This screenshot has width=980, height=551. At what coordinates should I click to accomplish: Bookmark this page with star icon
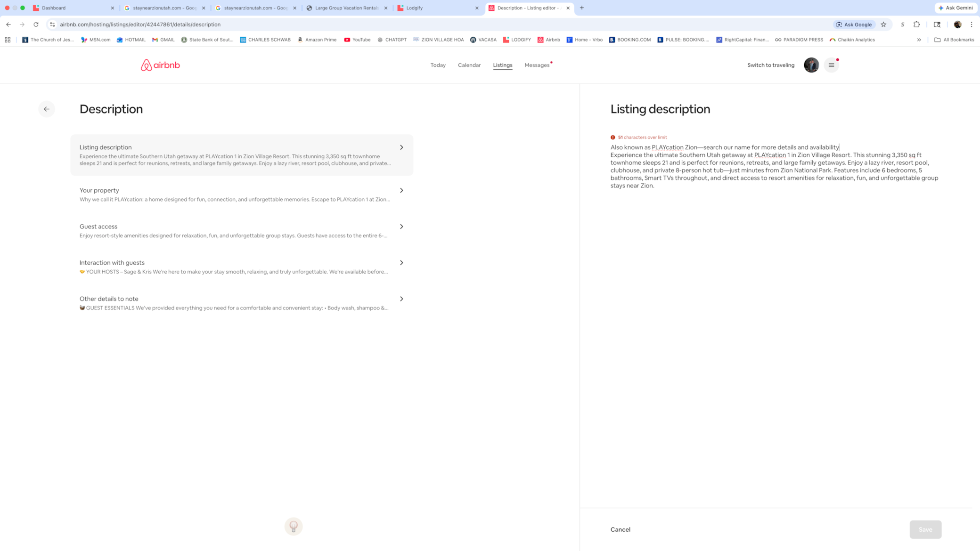pyautogui.click(x=883, y=24)
